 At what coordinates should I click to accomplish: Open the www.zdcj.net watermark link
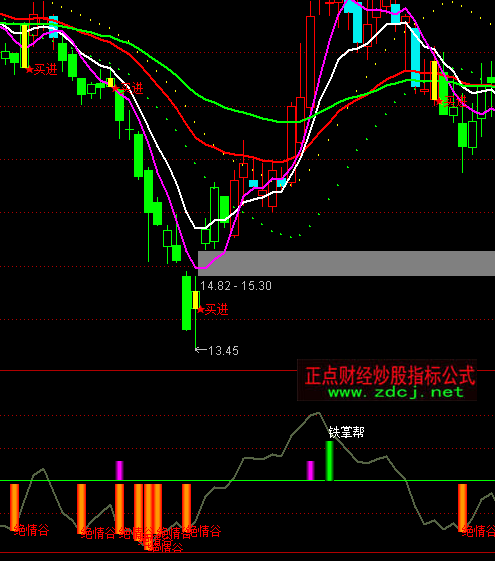[396, 392]
